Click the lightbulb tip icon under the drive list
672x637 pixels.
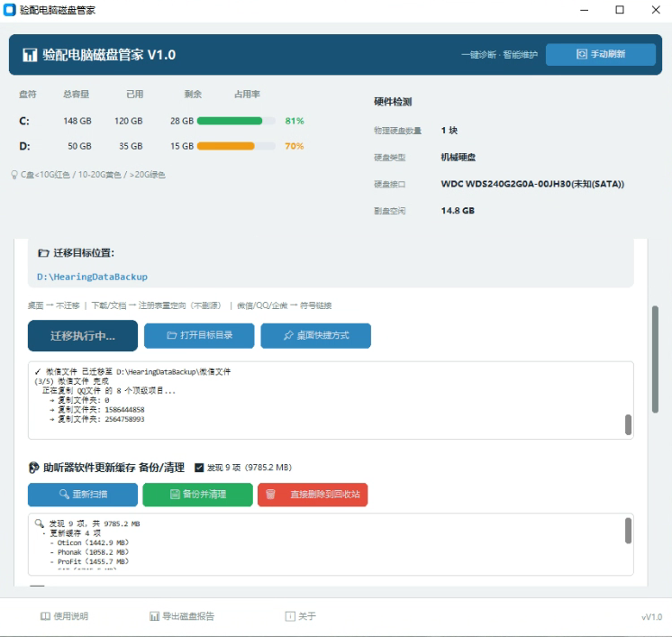(x=14, y=175)
